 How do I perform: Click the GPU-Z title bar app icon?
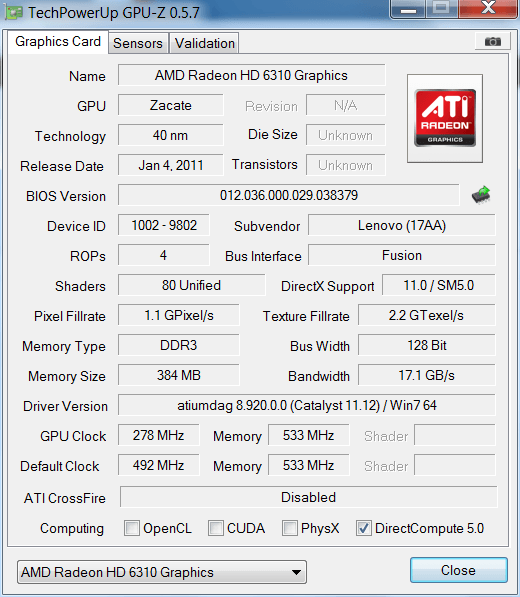14,13
